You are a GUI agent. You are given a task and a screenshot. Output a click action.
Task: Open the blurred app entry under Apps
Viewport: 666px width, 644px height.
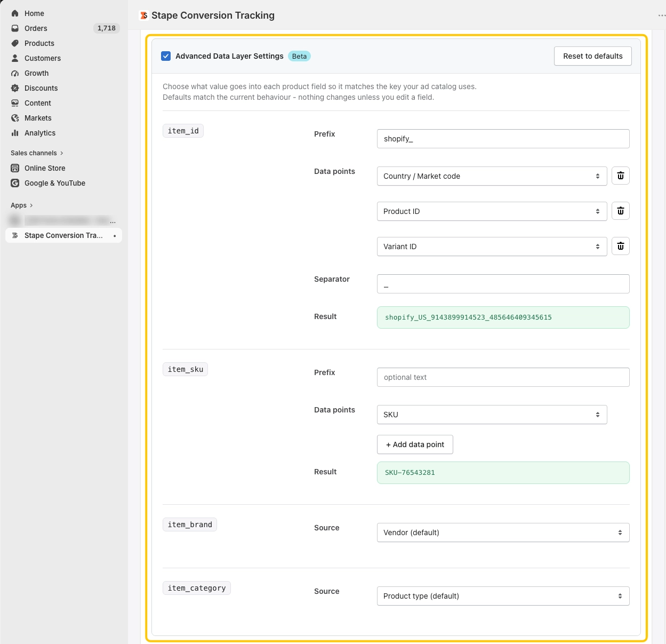point(64,220)
